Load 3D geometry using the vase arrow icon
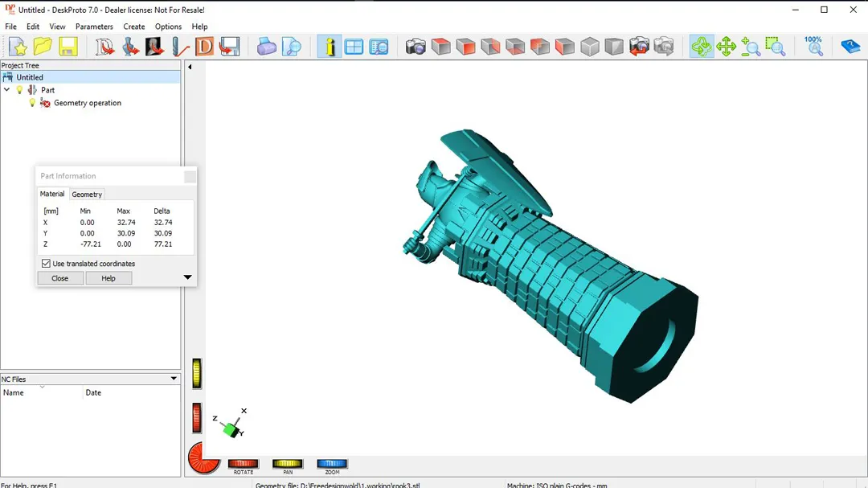This screenshot has height=488, width=868. [x=129, y=47]
